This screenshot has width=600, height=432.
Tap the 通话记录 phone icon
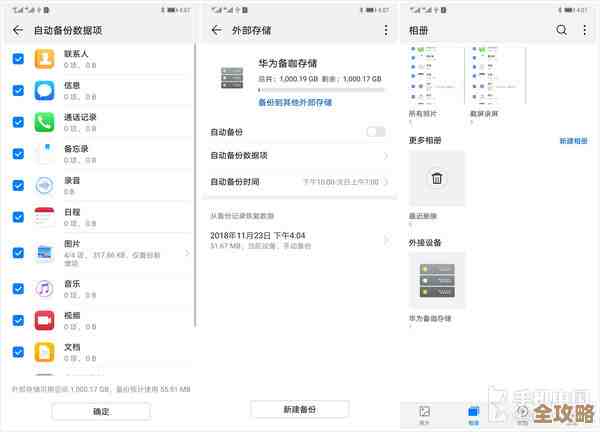(x=44, y=122)
